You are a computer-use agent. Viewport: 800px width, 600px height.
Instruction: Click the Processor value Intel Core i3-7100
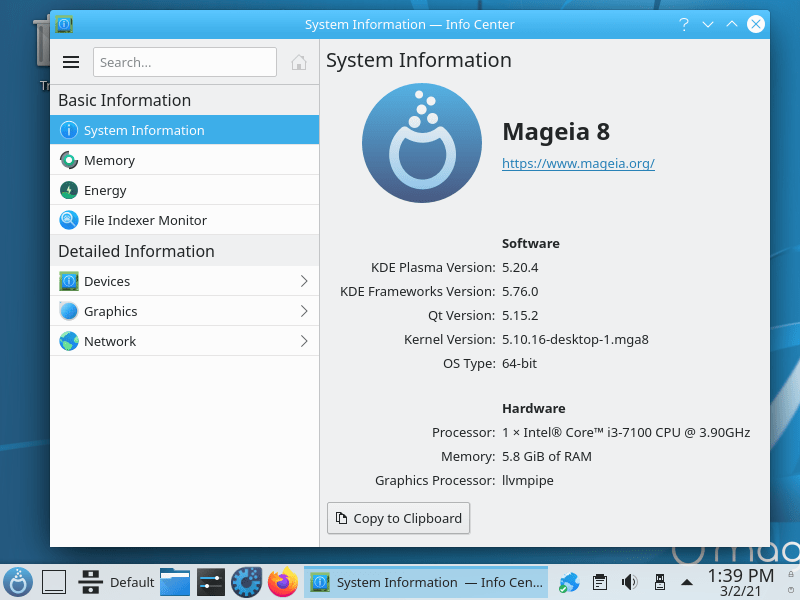[x=626, y=433]
